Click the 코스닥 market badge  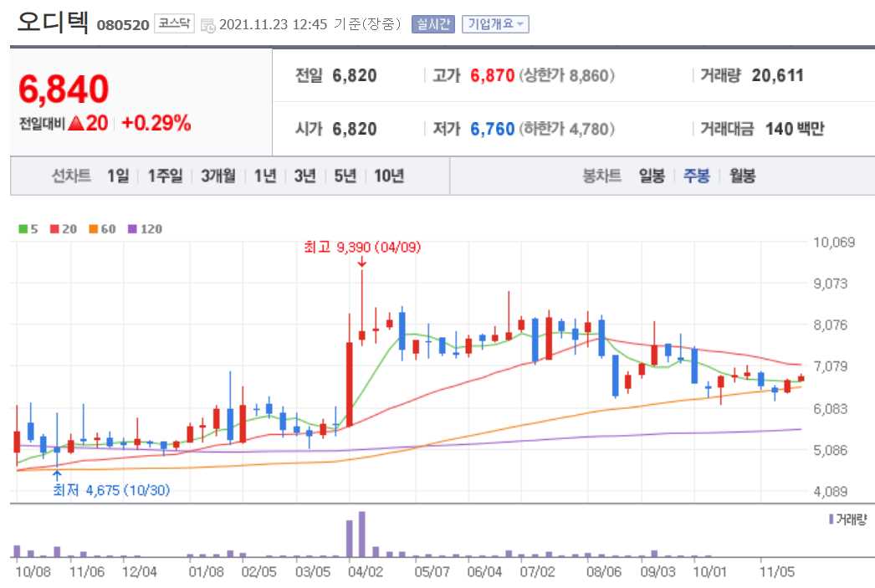(174, 23)
